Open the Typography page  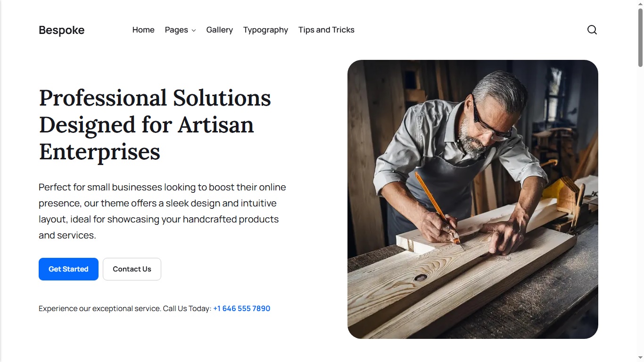pos(265,30)
